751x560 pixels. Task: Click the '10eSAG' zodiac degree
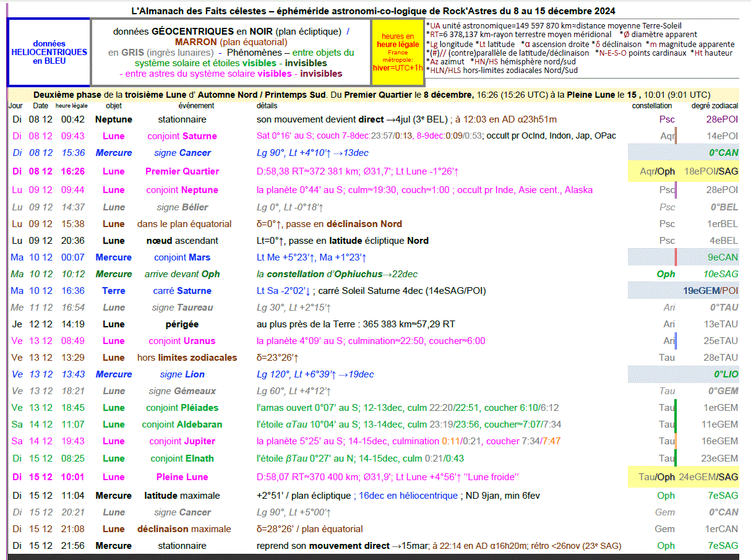pyautogui.click(x=721, y=274)
